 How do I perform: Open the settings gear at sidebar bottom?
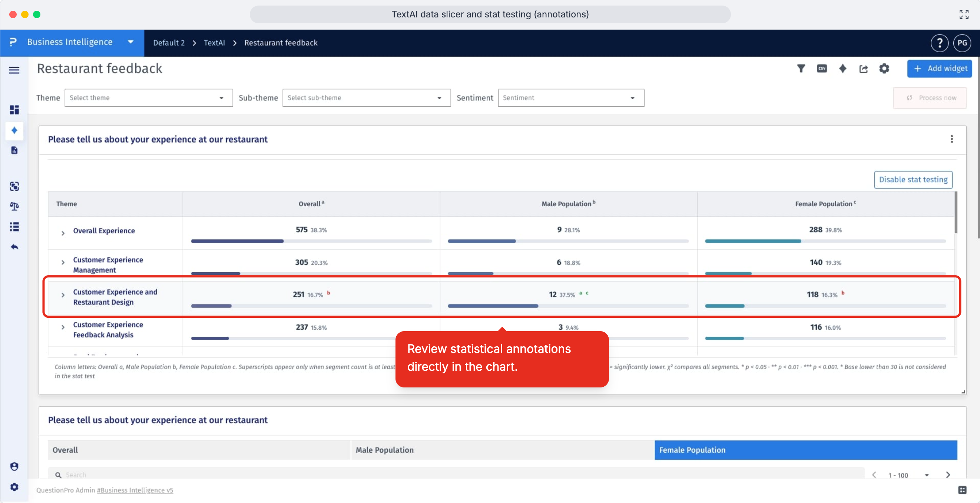click(14, 487)
